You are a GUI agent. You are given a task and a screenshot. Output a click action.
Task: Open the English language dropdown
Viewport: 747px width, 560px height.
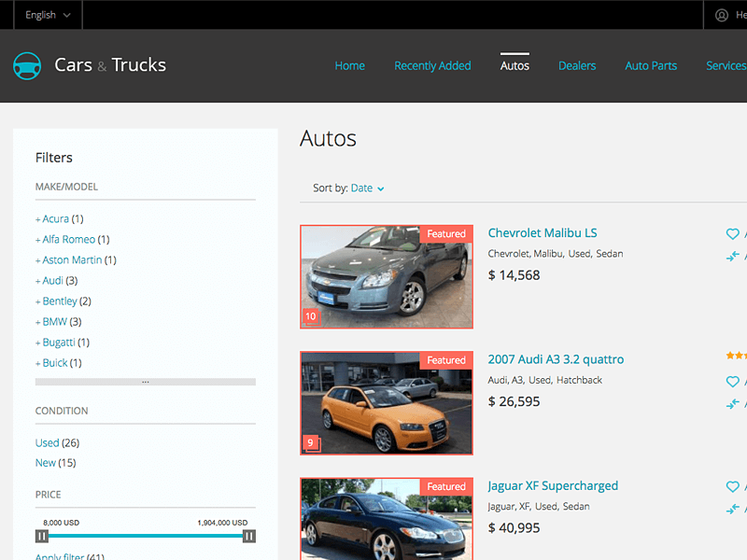coord(48,15)
